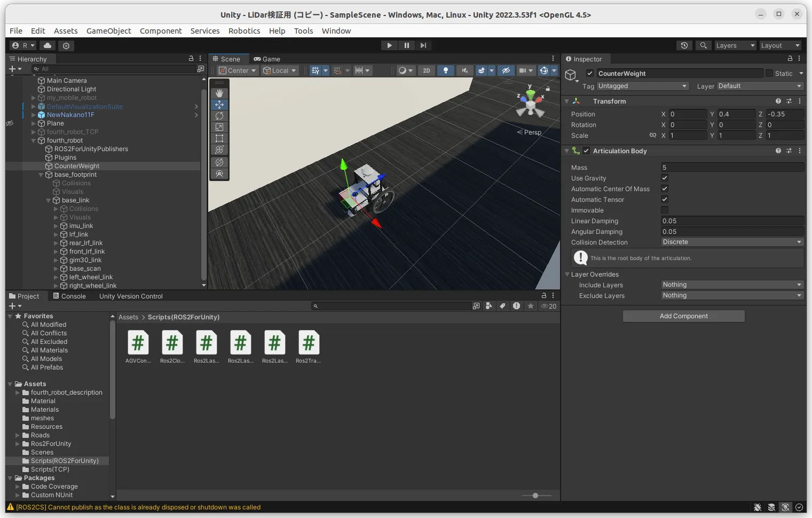Select the Ros2Clo script asset
812x518 pixels.
click(172, 347)
